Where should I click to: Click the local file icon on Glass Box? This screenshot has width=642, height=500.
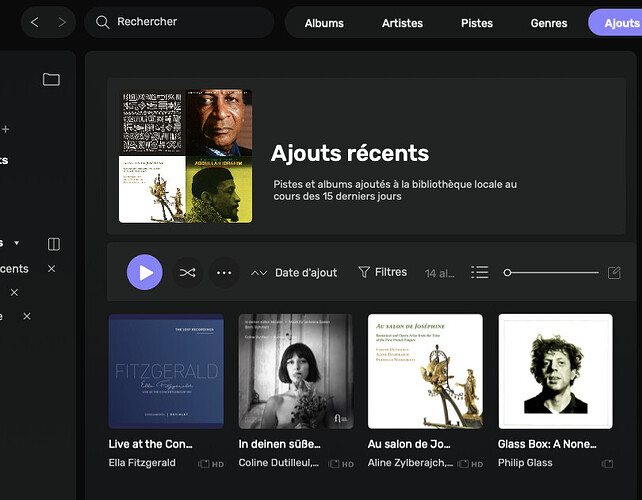(x=608, y=464)
